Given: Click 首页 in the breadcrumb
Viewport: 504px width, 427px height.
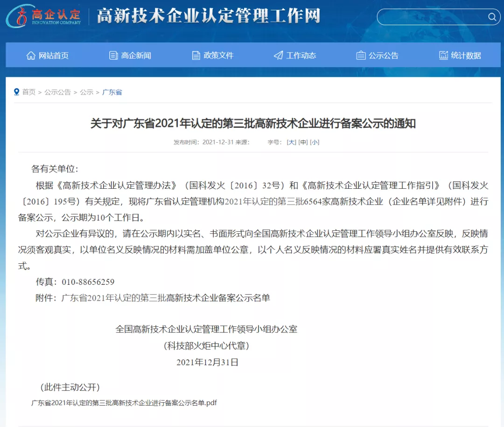Looking at the screenshot, I should [x=29, y=92].
